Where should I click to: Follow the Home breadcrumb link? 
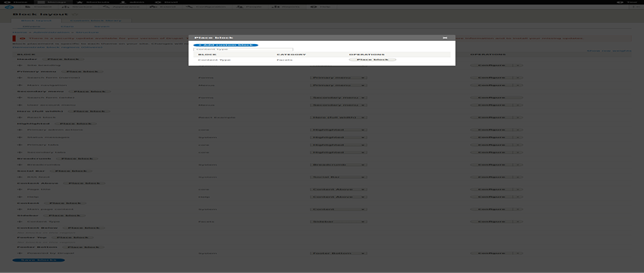(19, 32)
